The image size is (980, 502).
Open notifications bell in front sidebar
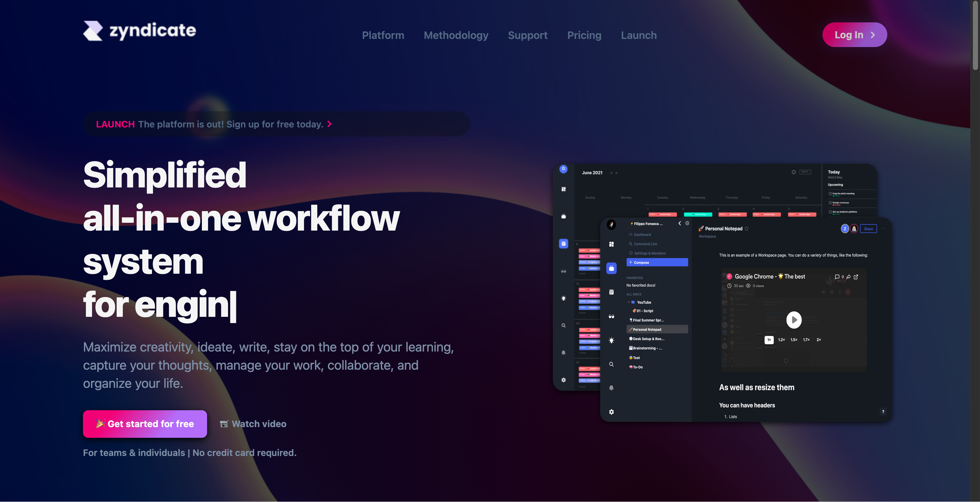(611, 388)
